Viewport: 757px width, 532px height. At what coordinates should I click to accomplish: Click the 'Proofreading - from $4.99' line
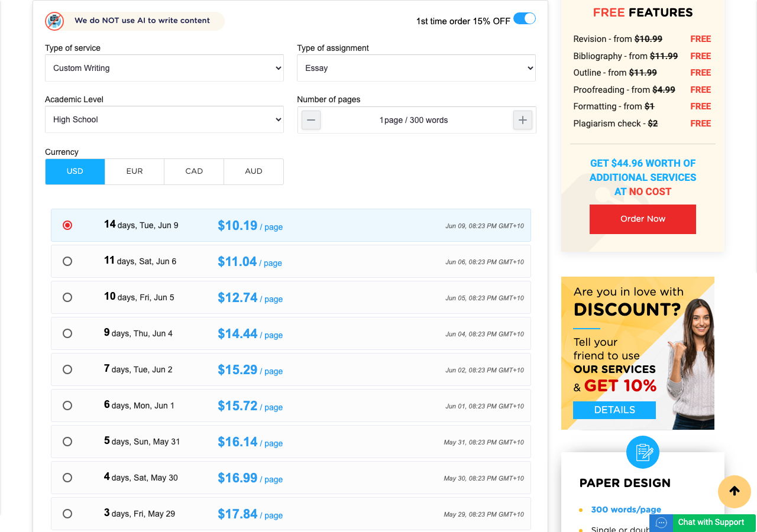click(x=624, y=90)
